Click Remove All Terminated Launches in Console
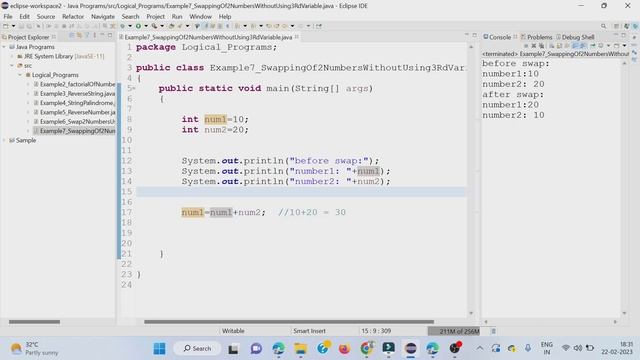 point(542,46)
